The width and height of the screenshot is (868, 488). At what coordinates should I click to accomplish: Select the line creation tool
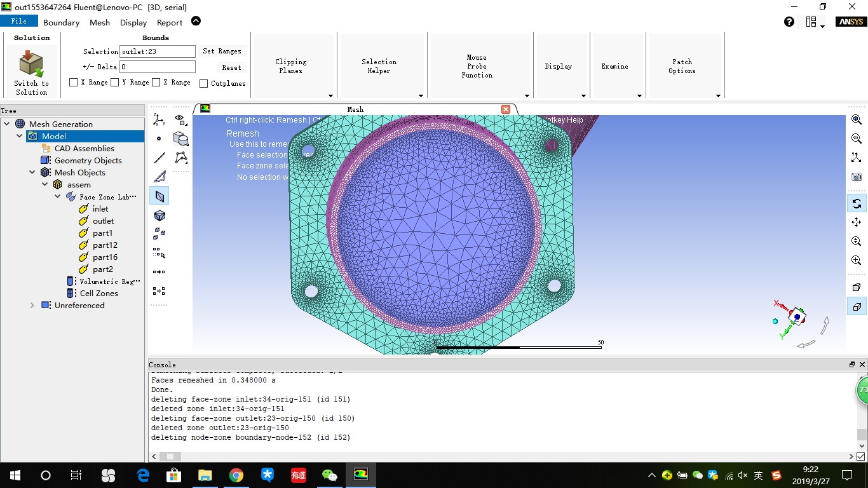tap(159, 158)
